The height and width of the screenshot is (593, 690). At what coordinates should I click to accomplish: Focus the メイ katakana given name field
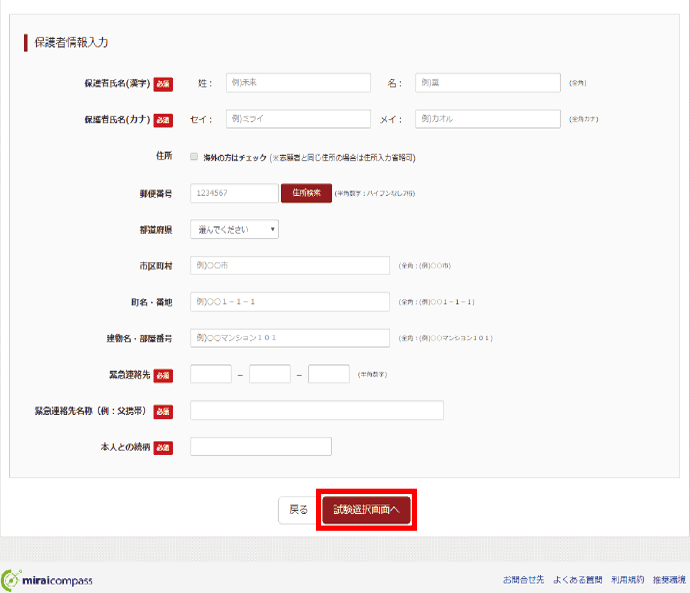(488, 119)
